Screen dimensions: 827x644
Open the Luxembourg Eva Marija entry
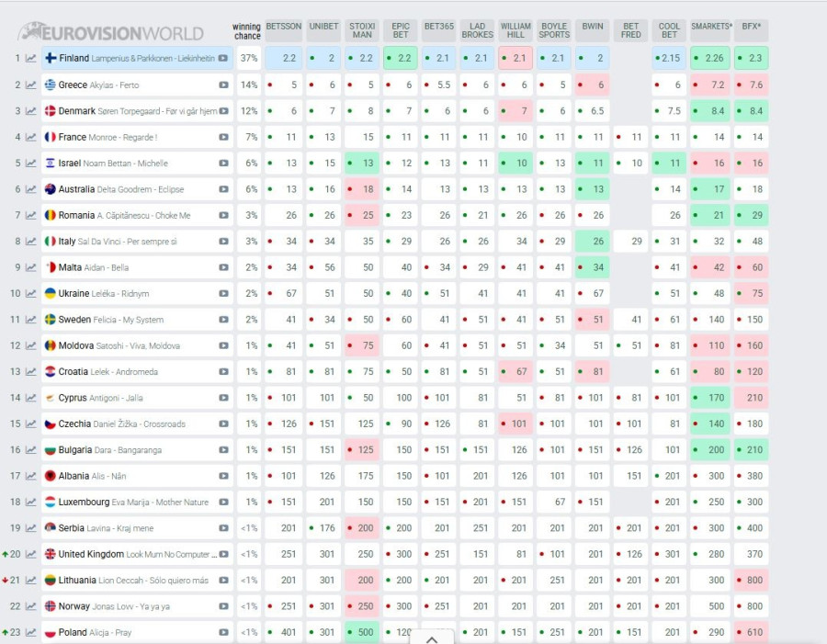point(137,503)
